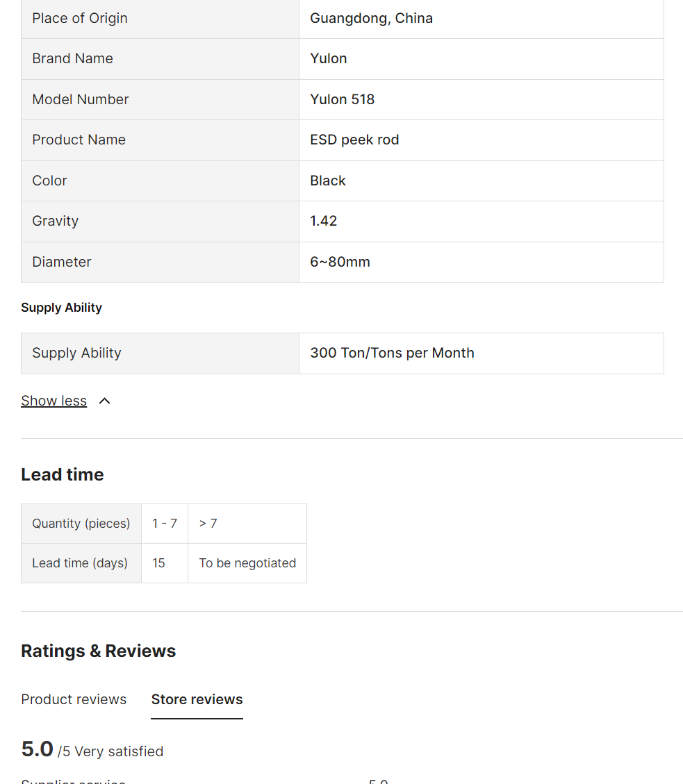Click the 6~80mm diameter value
This screenshot has height=784, width=683.
click(340, 262)
